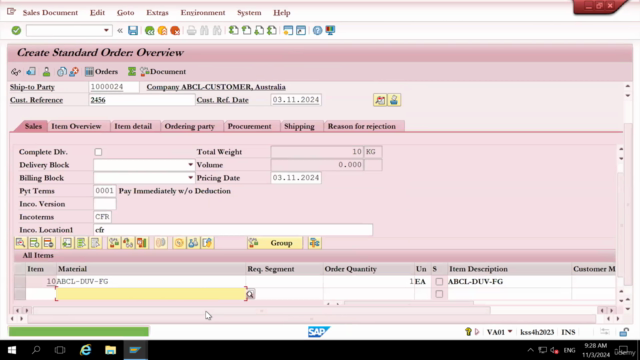Open Internet Explorer from the taskbar
This screenshot has height=360, width=640.
coord(86,350)
